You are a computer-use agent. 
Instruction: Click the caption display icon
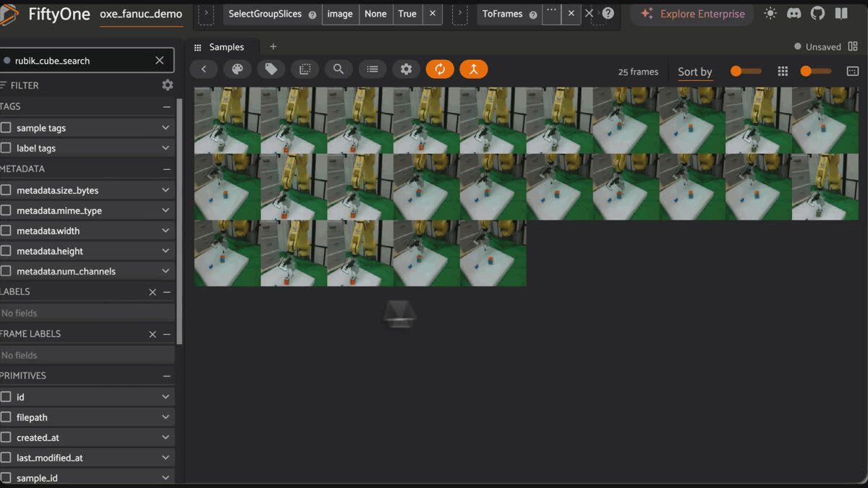tap(853, 72)
